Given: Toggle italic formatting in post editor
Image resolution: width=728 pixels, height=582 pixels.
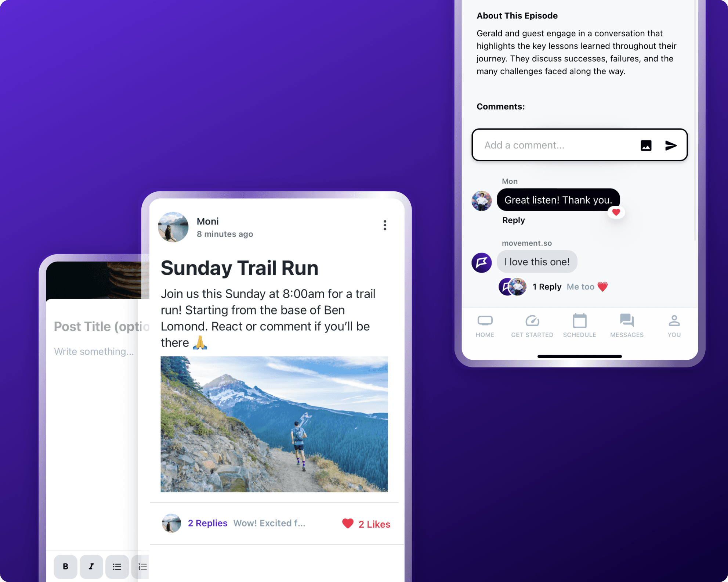Looking at the screenshot, I should [x=91, y=566].
